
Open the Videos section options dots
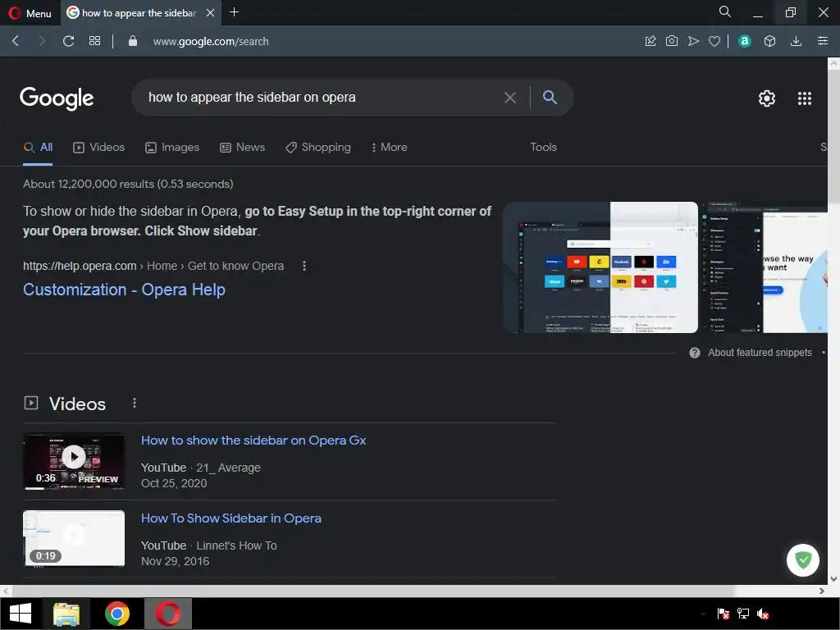click(x=135, y=403)
